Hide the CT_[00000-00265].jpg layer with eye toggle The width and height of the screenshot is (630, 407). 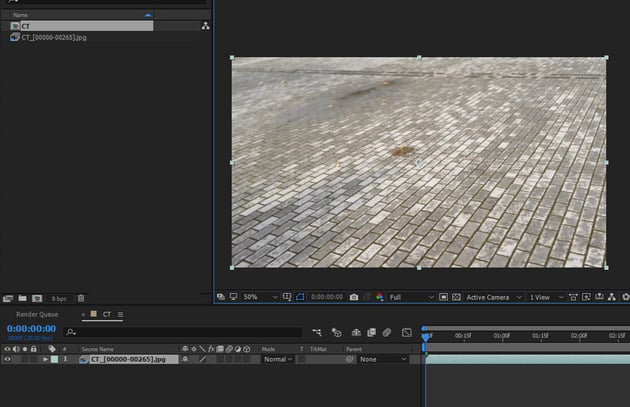pyautogui.click(x=7, y=359)
